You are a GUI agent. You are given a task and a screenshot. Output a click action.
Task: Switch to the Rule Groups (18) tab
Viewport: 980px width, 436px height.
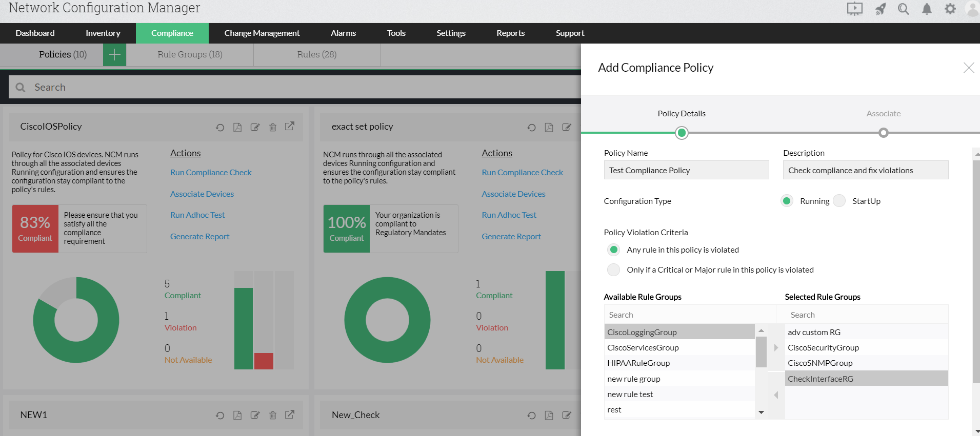(x=190, y=54)
